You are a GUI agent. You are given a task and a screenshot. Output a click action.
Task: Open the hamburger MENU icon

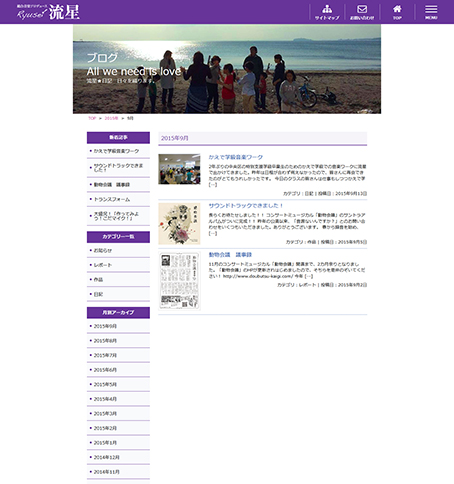click(x=431, y=12)
